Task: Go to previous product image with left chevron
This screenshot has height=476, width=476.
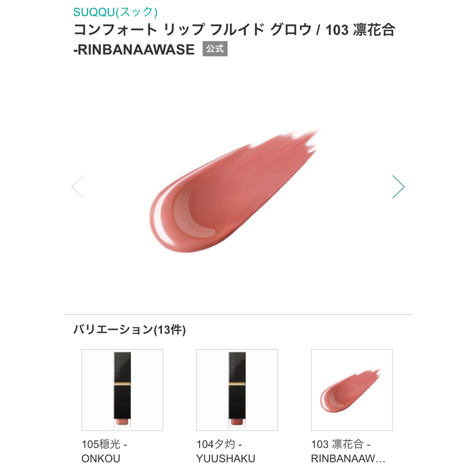Action: click(x=78, y=187)
